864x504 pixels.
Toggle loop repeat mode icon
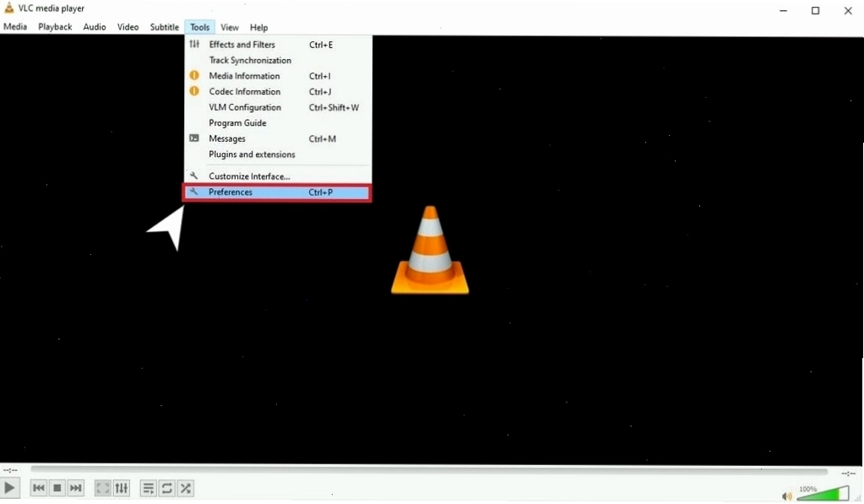(167, 488)
